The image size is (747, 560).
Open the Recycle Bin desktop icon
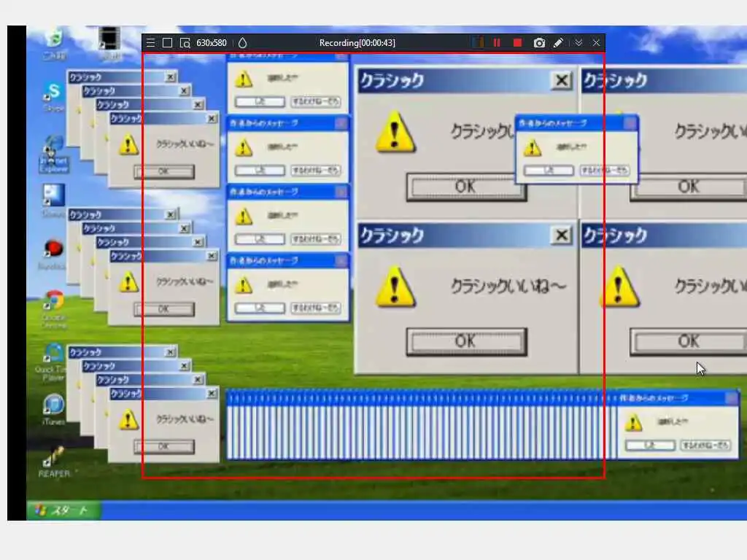point(55,43)
